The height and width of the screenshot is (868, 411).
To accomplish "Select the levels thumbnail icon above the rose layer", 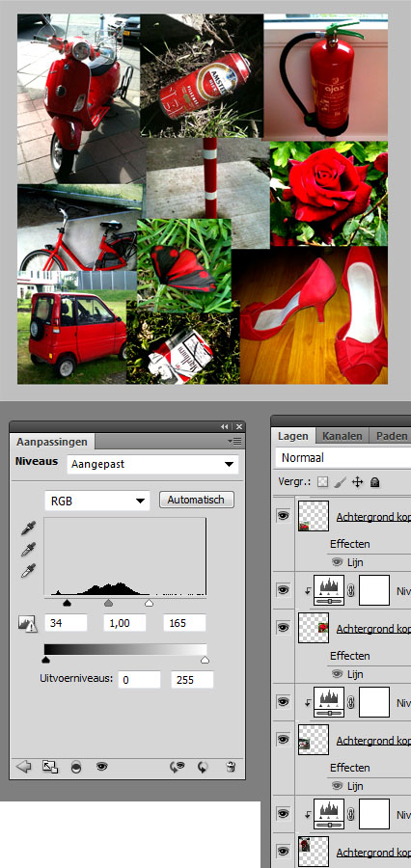I will coord(329,590).
